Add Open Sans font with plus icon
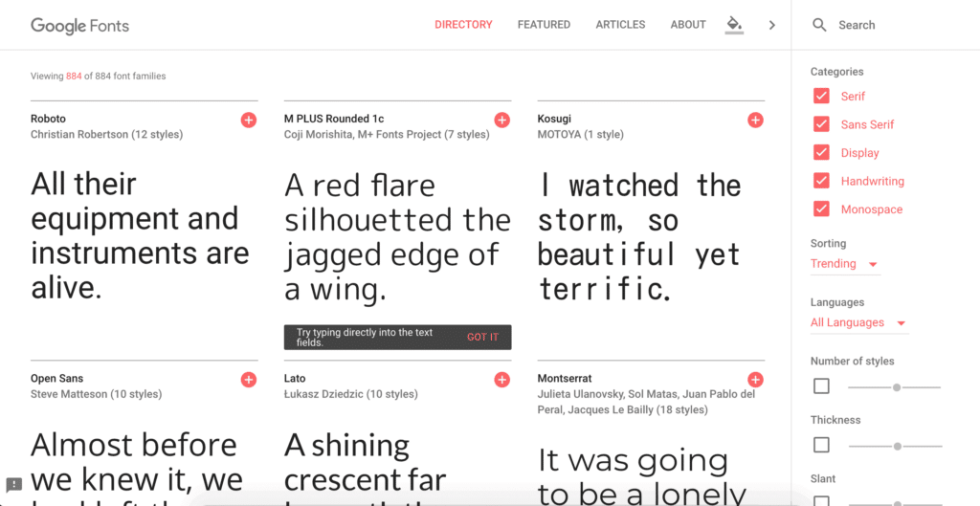The height and width of the screenshot is (506, 980). (x=249, y=380)
